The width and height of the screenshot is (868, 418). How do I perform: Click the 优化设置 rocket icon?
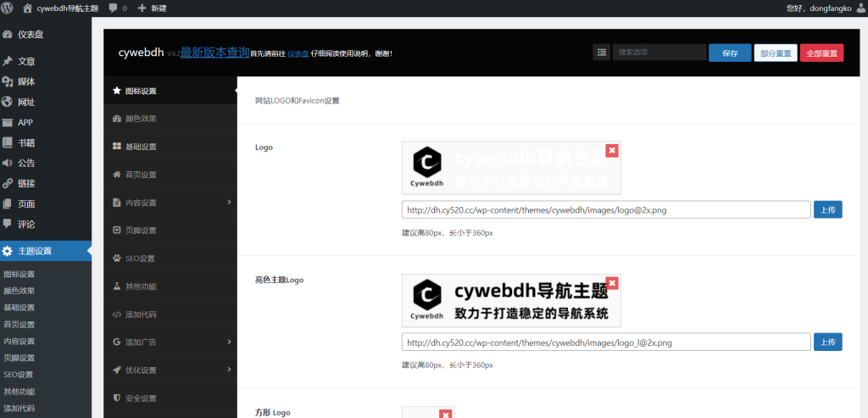117,370
